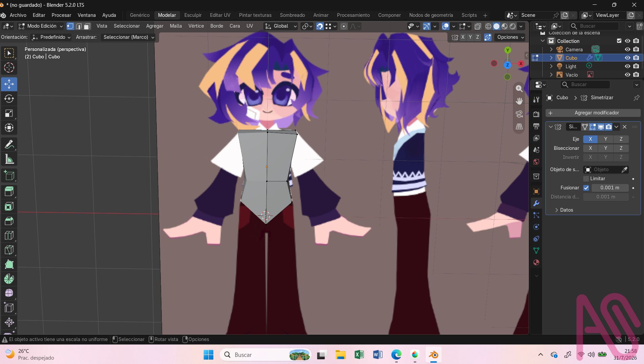Click the Objeto de simetría field
The width and height of the screenshot is (644, 364).
point(606,170)
